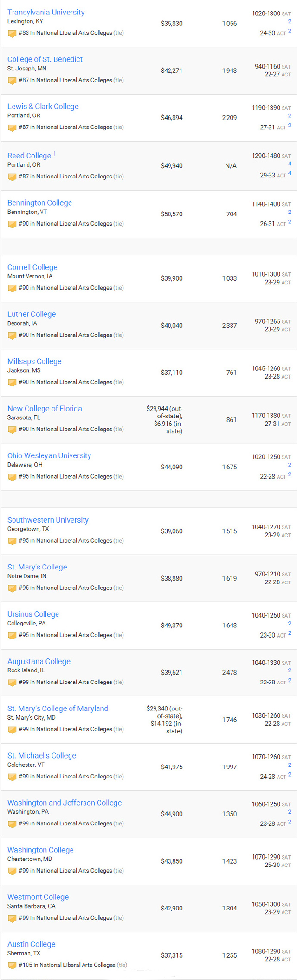Open St. Mary's College of Maryland link
The image size is (297, 980).
click(58, 708)
